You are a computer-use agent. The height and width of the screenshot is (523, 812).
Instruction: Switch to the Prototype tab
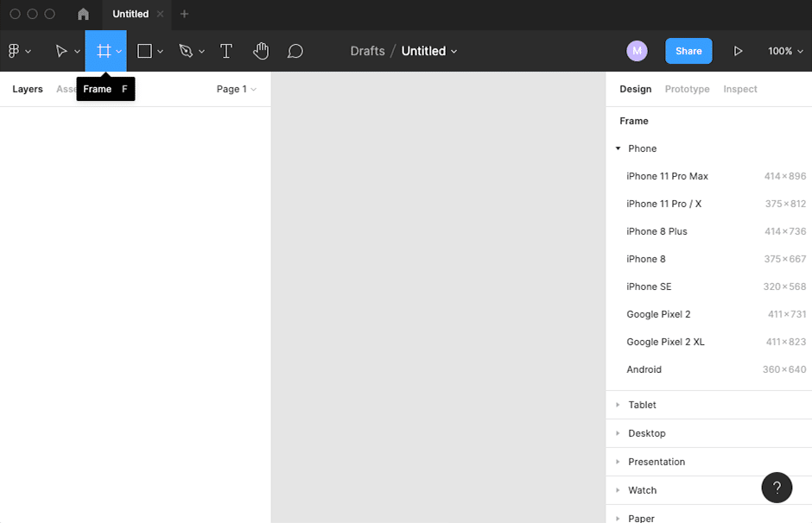pos(688,89)
